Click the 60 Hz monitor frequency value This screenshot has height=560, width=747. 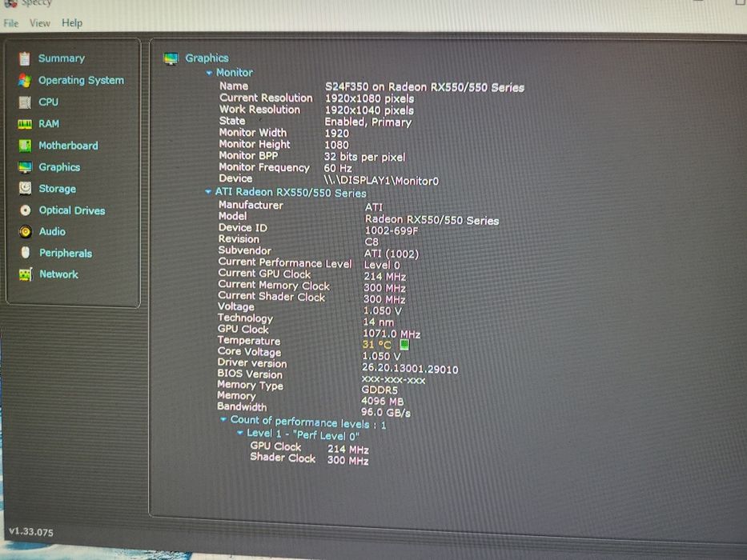tap(338, 168)
